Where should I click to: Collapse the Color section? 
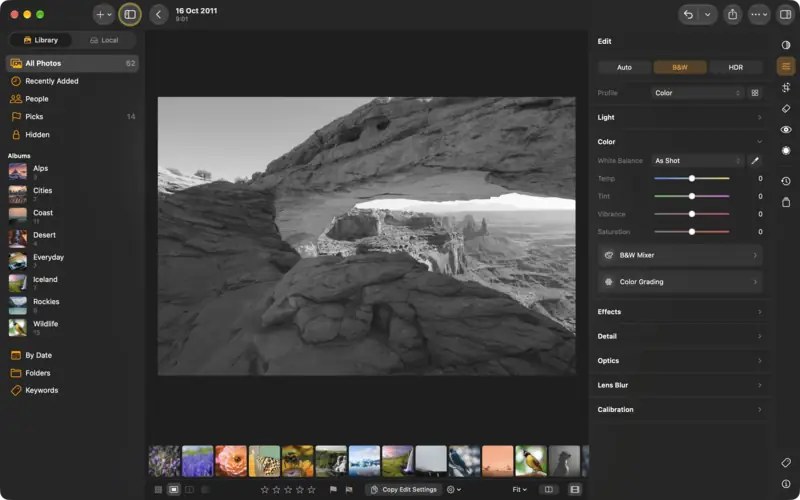pyautogui.click(x=680, y=142)
